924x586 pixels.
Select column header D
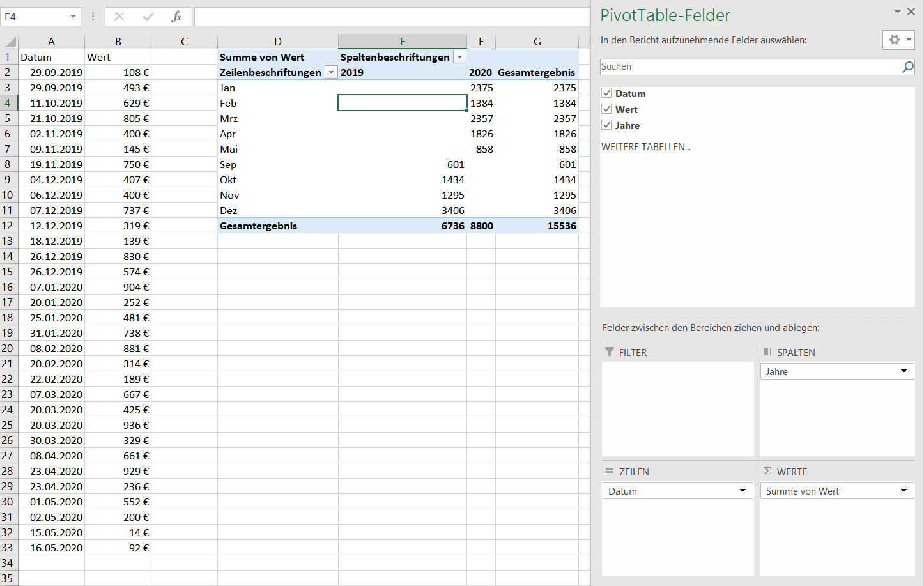pos(278,42)
